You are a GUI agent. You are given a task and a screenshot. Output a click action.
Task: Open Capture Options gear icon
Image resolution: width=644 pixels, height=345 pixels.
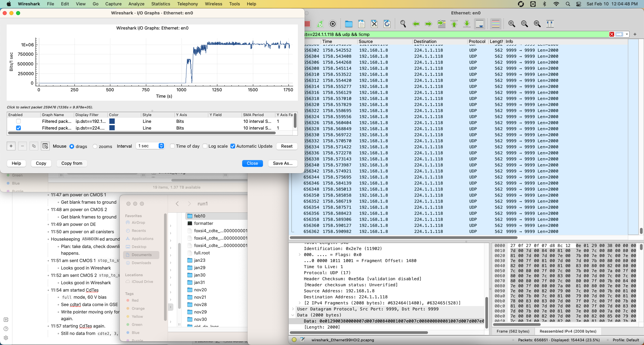[333, 24]
